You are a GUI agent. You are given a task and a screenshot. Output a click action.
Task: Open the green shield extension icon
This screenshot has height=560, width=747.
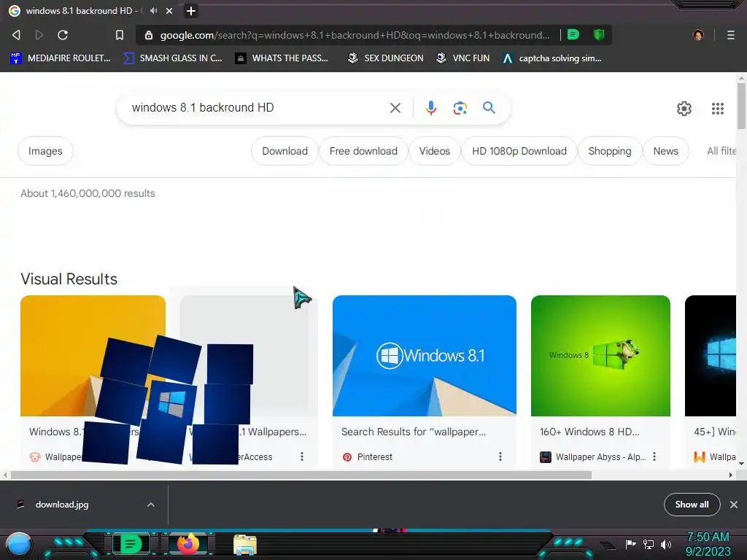point(599,35)
